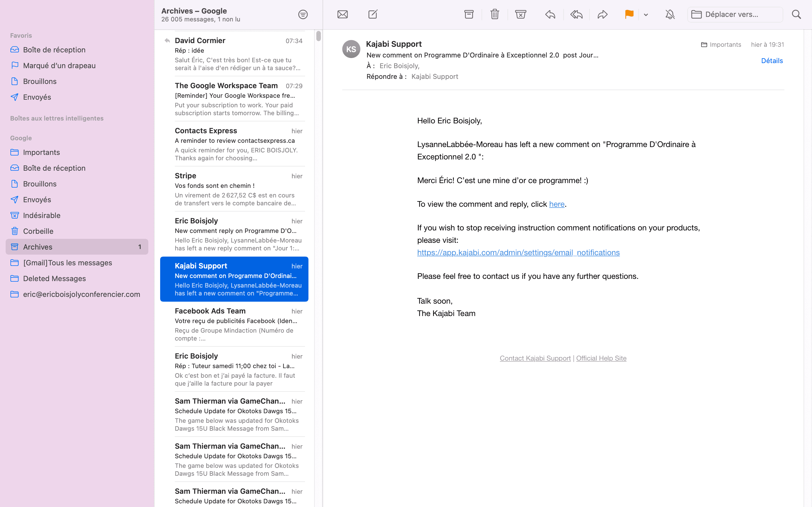Move message to Junk
Screen dimensions: 812x507
520,14
